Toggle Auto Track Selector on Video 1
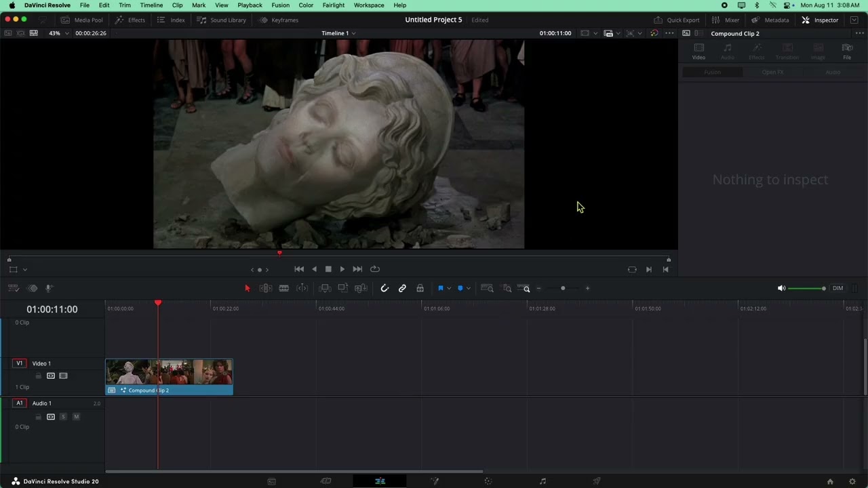The height and width of the screenshot is (488, 868). [51, 376]
